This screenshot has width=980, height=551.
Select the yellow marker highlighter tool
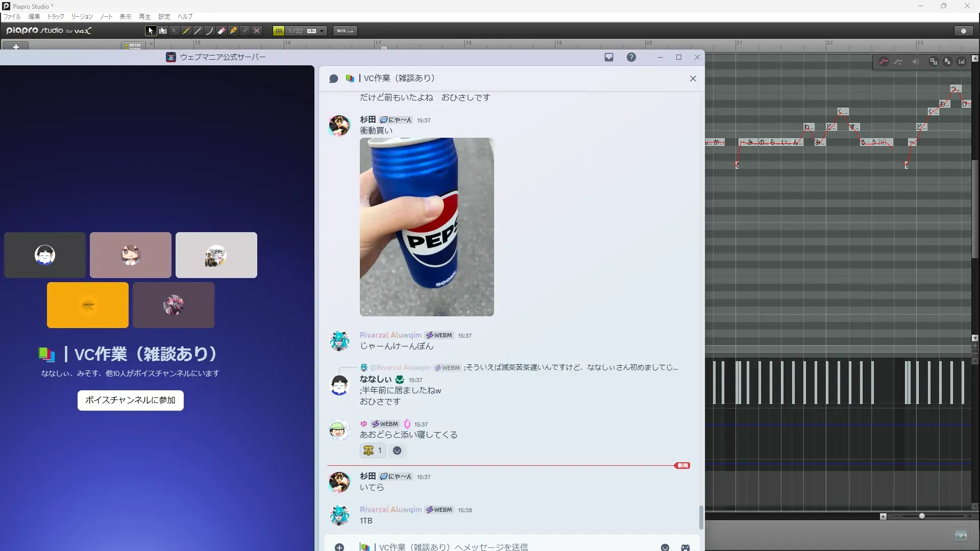(233, 31)
